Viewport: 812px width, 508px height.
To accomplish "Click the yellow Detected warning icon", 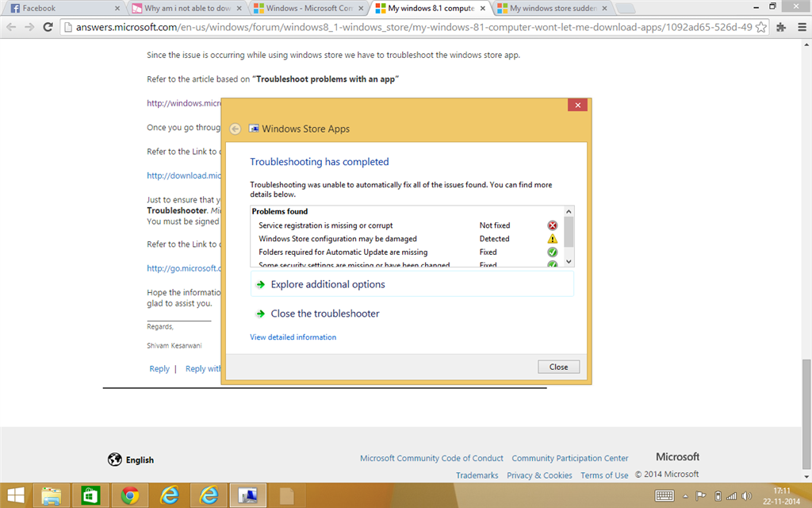I will (x=553, y=239).
